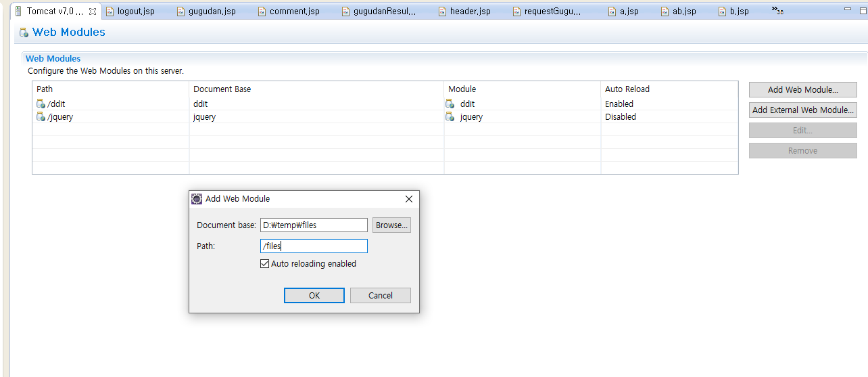Maximize the editor area
The image size is (868, 377).
coord(863,10)
